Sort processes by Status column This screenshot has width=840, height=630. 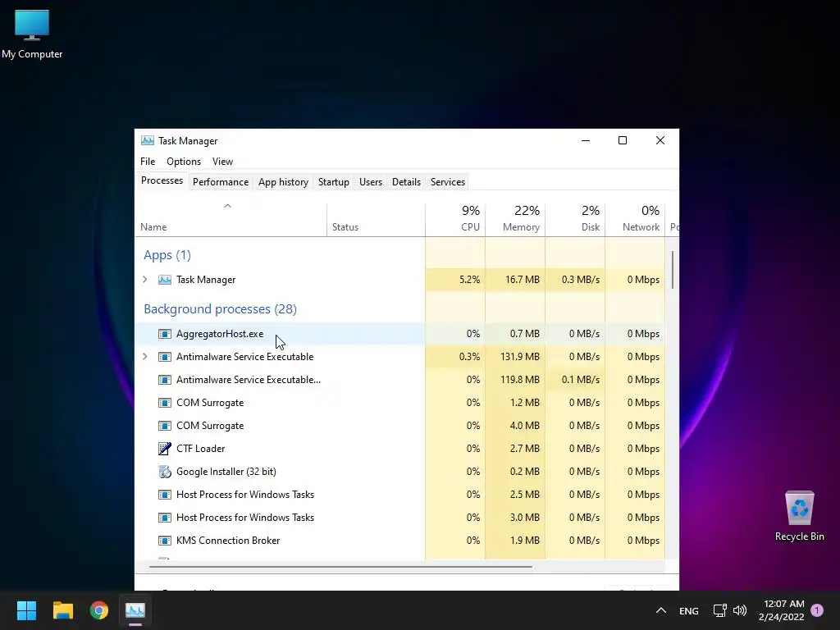[376, 220]
